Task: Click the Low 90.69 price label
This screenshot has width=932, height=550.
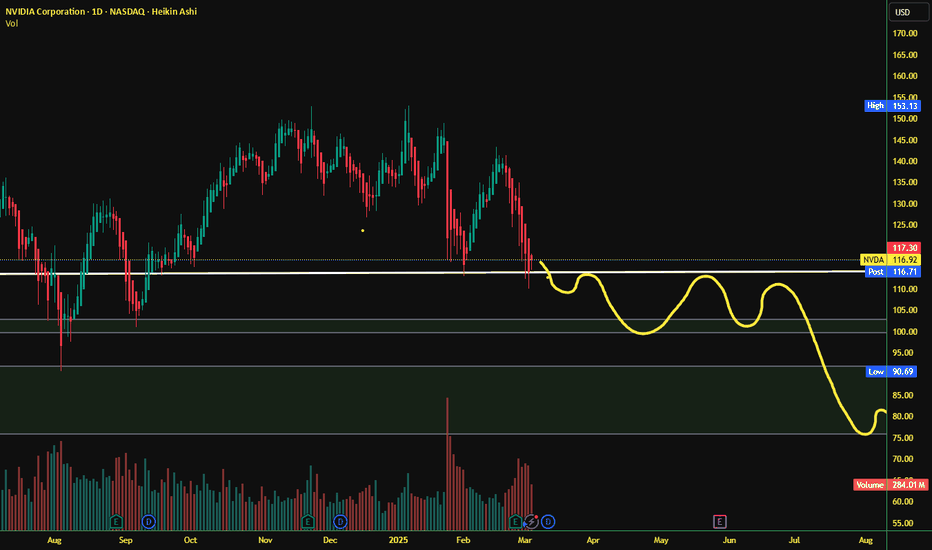Action: [x=892, y=372]
